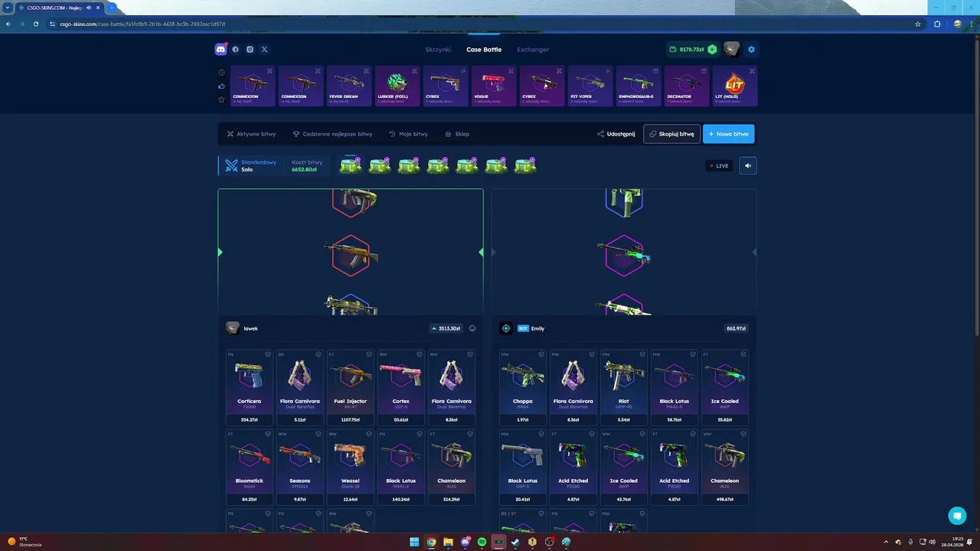Open Spotify from the taskbar
The height and width of the screenshot is (551, 980).
click(482, 542)
